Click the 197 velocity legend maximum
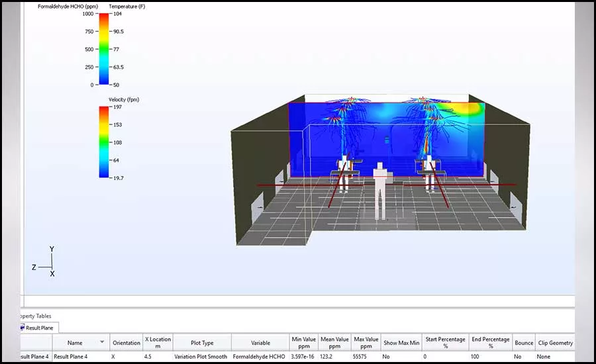Viewport: 596px width, 364px height. (117, 107)
